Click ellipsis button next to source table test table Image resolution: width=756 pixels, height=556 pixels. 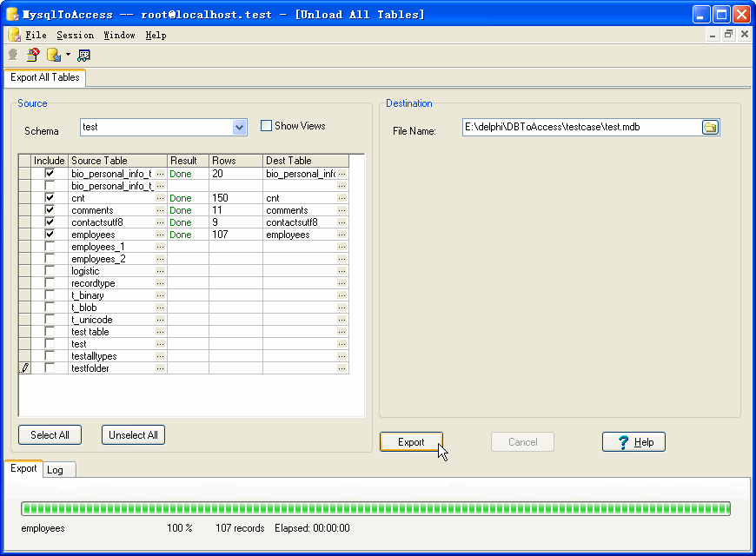point(160,332)
